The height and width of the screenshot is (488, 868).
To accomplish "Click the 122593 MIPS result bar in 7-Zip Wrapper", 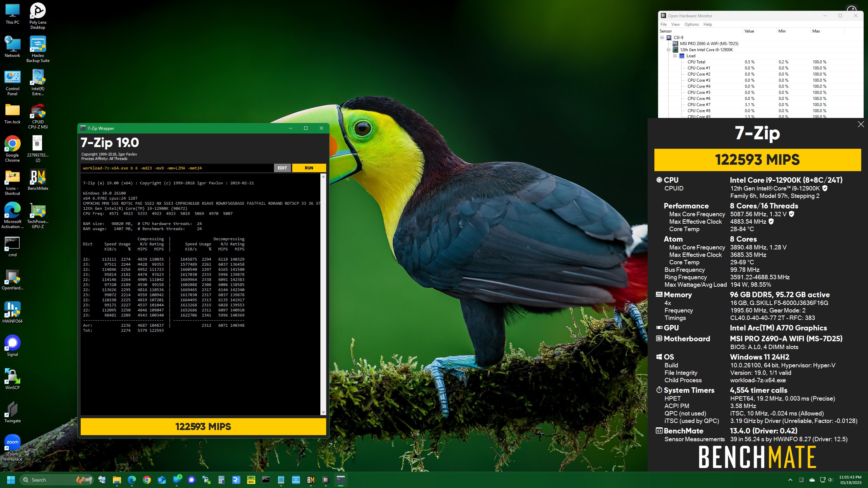I will point(203,427).
